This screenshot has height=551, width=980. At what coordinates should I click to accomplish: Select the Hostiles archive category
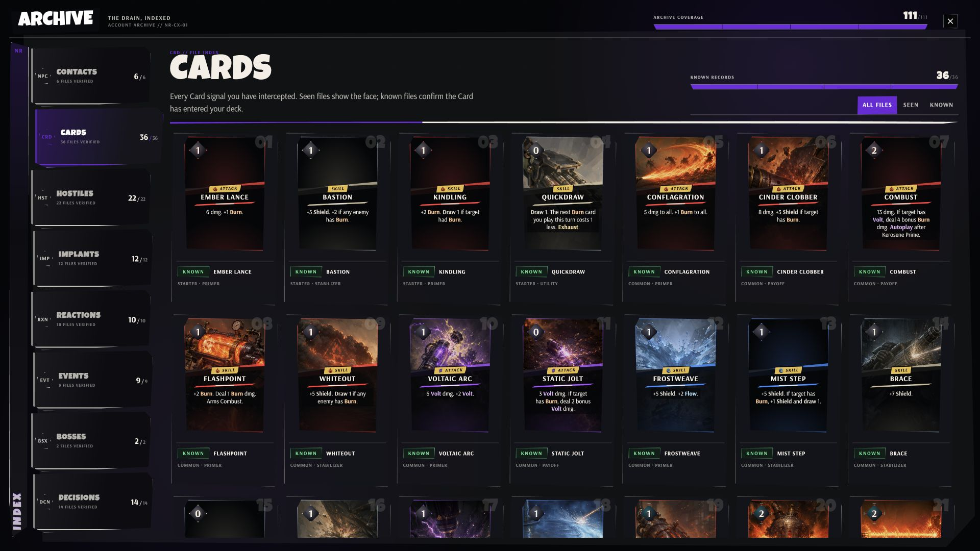[91, 198]
